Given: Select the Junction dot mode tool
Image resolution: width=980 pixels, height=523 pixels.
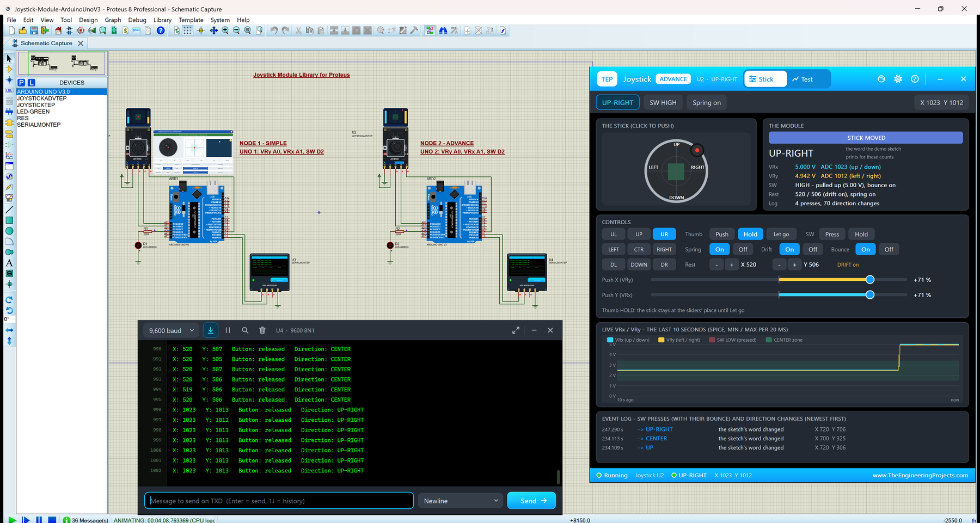Looking at the screenshot, I should click(9, 80).
